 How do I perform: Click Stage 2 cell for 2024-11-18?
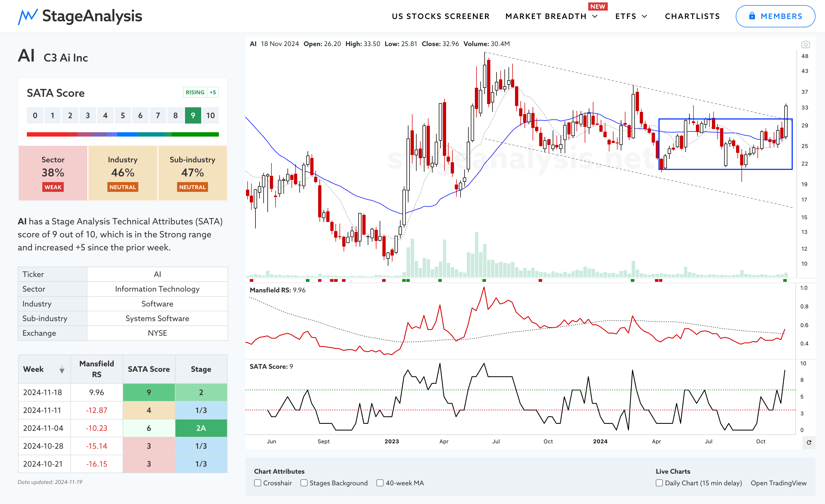(201, 392)
